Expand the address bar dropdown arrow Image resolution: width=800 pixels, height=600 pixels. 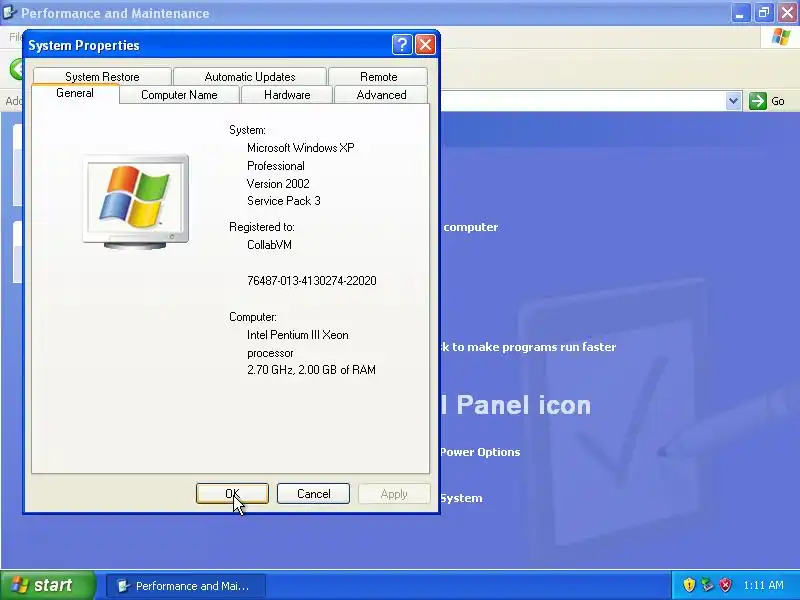tap(733, 101)
